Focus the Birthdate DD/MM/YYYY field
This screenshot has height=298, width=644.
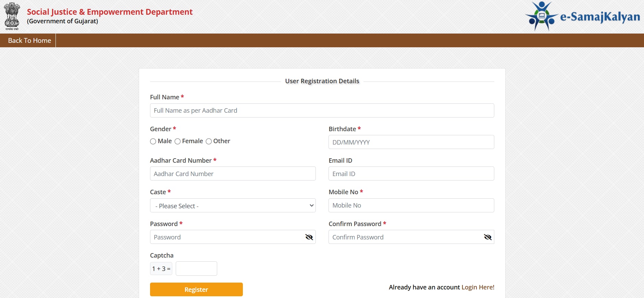411,142
